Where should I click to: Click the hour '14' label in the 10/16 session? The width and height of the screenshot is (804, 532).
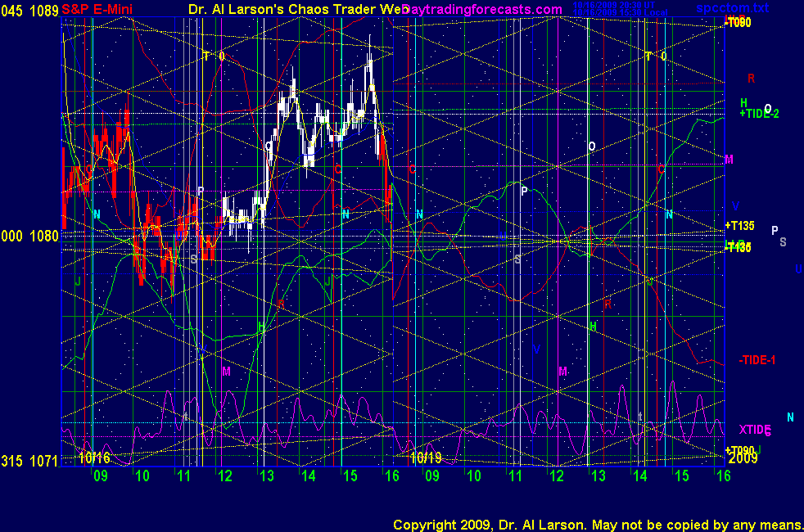point(308,476)
